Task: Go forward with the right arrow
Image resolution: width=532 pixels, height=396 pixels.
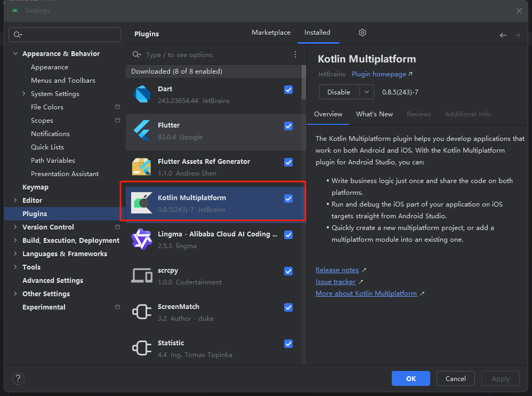Action: pos(517,35)
